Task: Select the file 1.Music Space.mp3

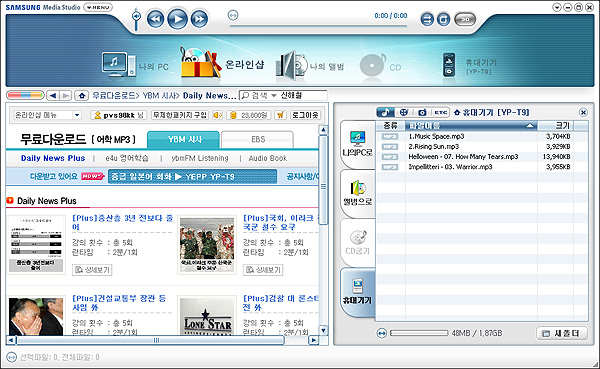Action: 436,136
